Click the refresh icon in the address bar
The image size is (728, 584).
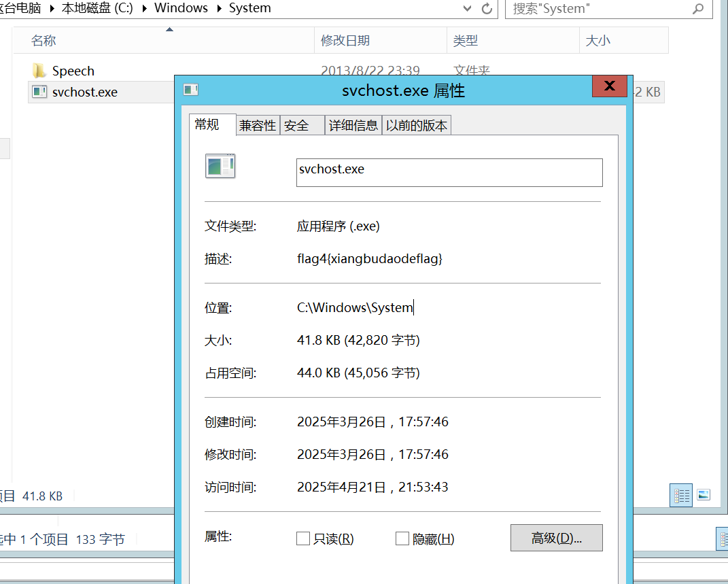pos(487,8)
